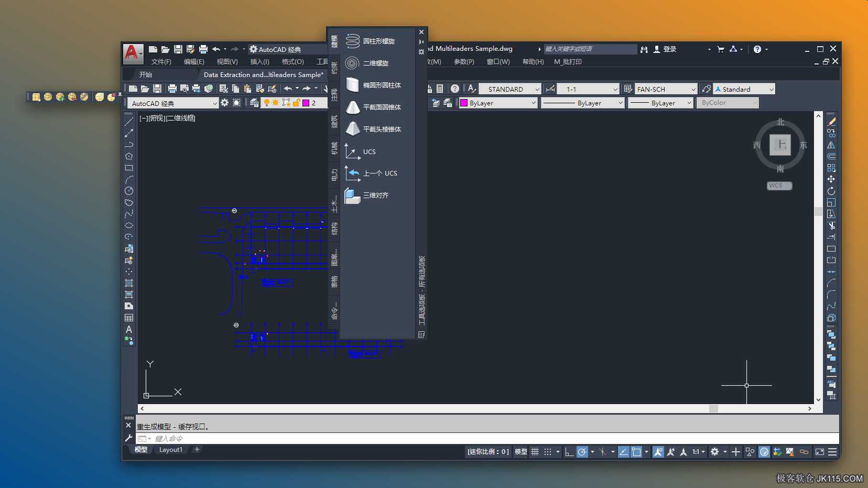Screen dimensions: 868x488
Task: Click the 登录 sign-in button
Action: (665, 49)
